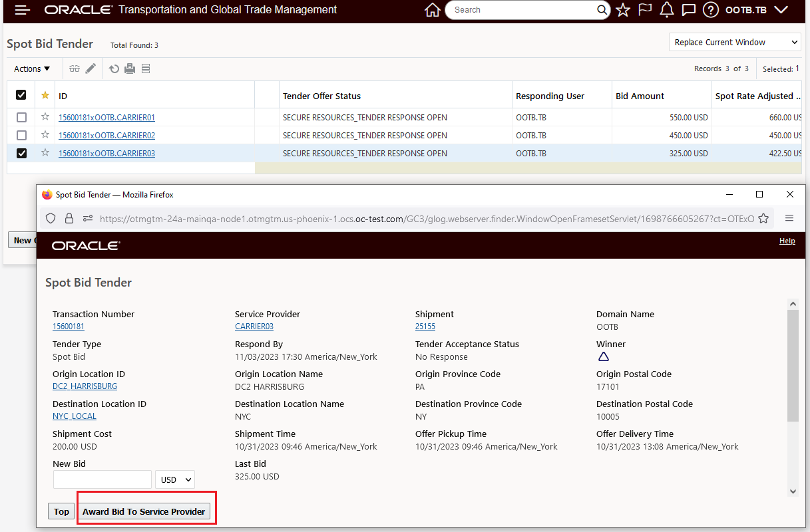Viewport: 810px width, 532px height.
Task: Open Help link in popup
Action: (x=787, y=241)
